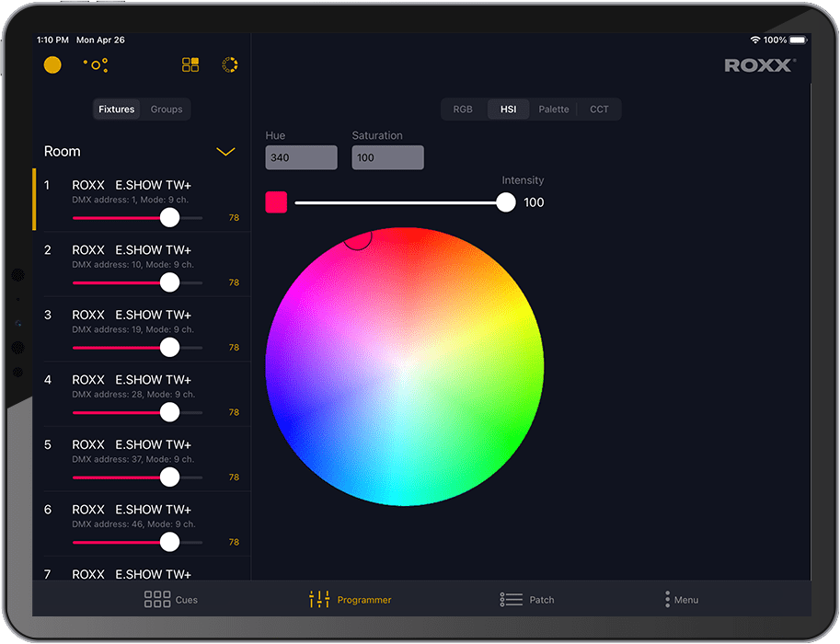840x644 pixels.
Task: Click the Mon Apr 26 date
Action: (100, 40)
